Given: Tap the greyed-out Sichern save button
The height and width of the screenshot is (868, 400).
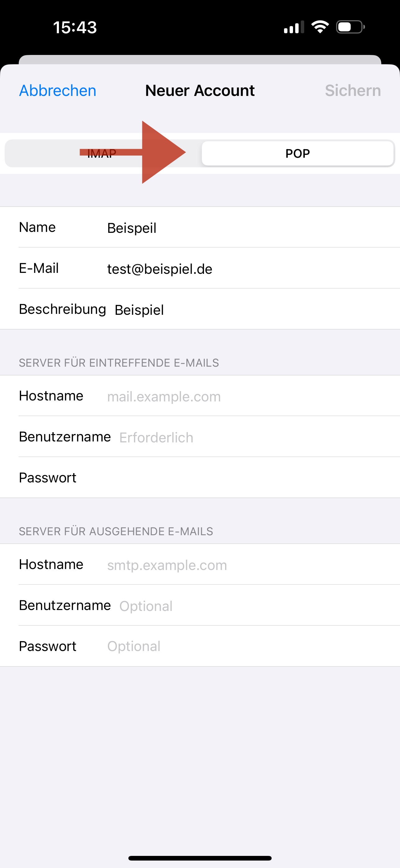Looking at the screenshot, I should point(353,91).
